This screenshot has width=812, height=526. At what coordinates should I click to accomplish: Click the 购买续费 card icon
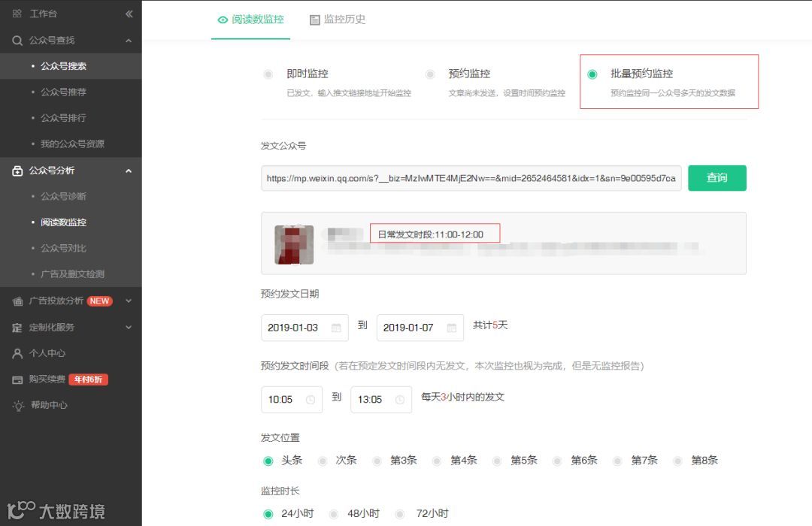[x=17, y=379]
